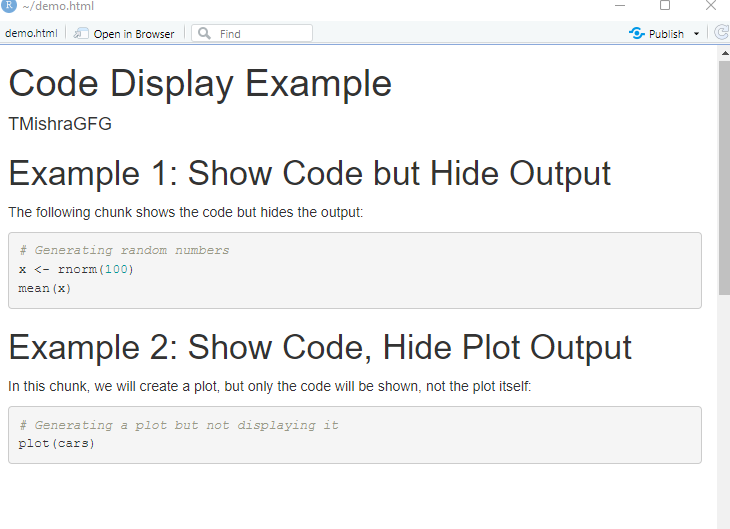Click code line 'x <- rnorm(100)'
This screenshot has width=730, height=529.
[x=76, y=270]
